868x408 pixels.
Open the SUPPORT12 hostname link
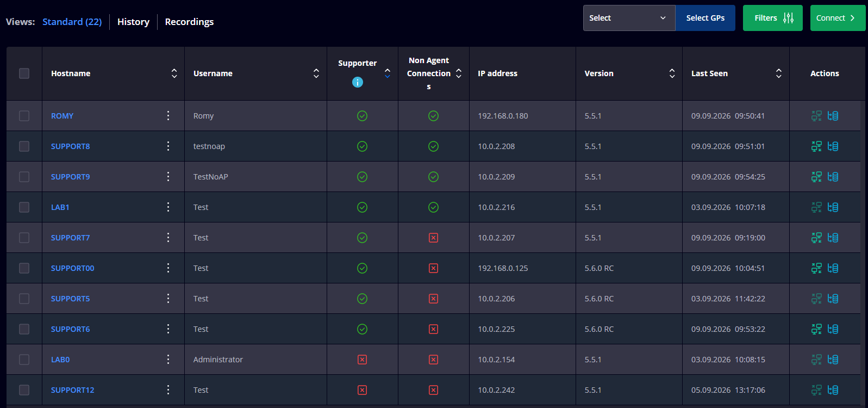point(73,390)
